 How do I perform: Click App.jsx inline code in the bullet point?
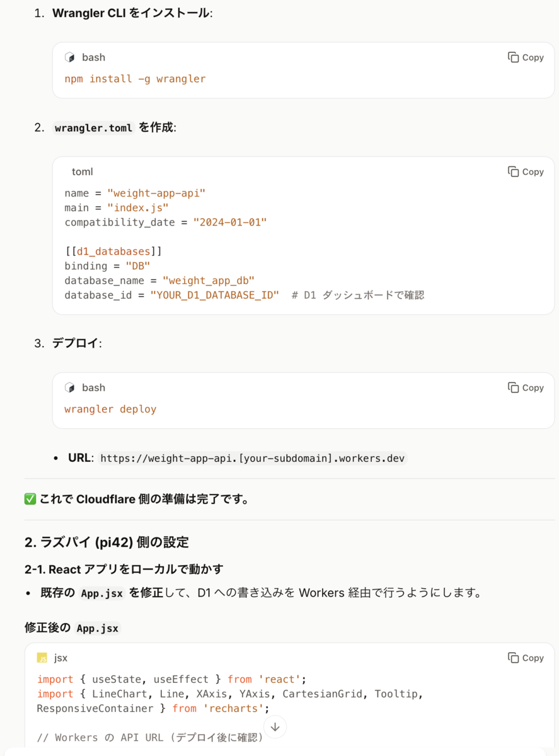tap(102, 593)
